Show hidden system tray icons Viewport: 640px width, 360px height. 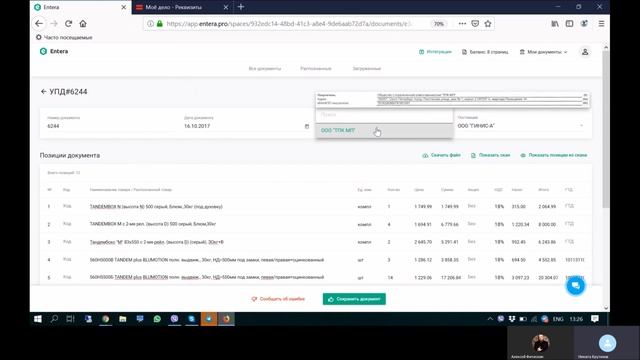490,319
